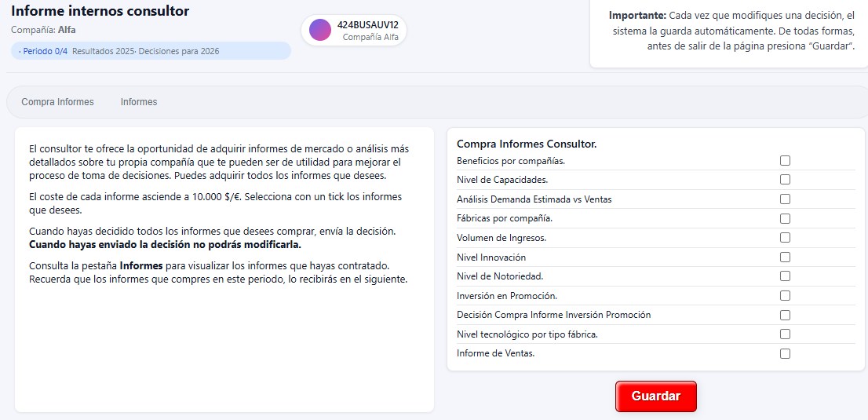Viewport: 868px width, 420px height.
Task: Enable the Fábricas por compañía checkbox
Action: pos(785,218)
